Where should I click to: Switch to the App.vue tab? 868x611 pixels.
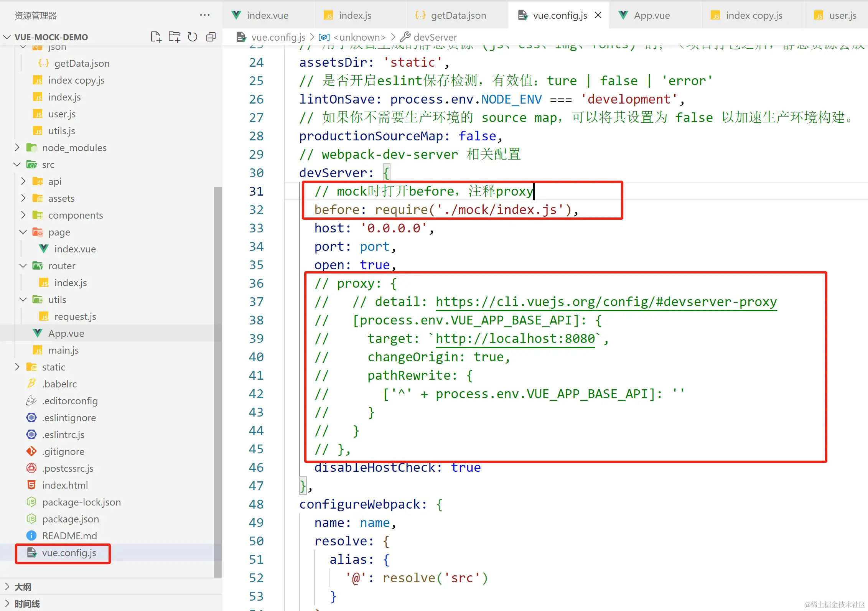pyautogui.click(x=652, y=15)
